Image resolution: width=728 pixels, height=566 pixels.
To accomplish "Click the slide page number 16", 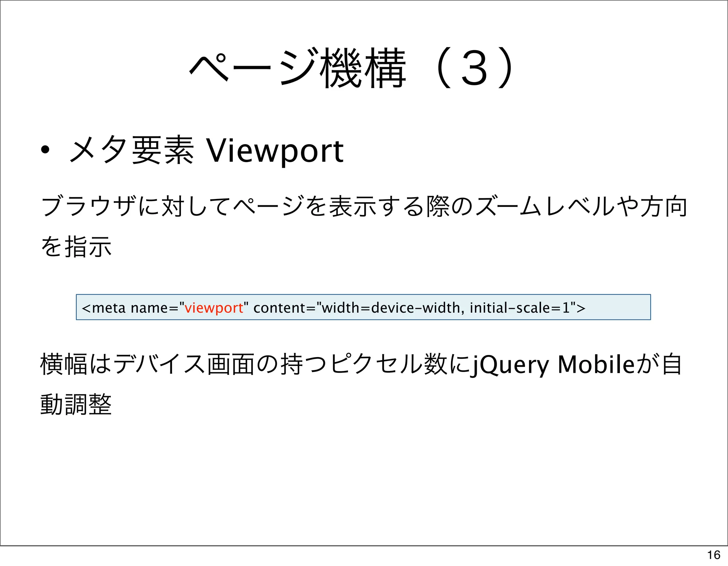I will (713, 555).
